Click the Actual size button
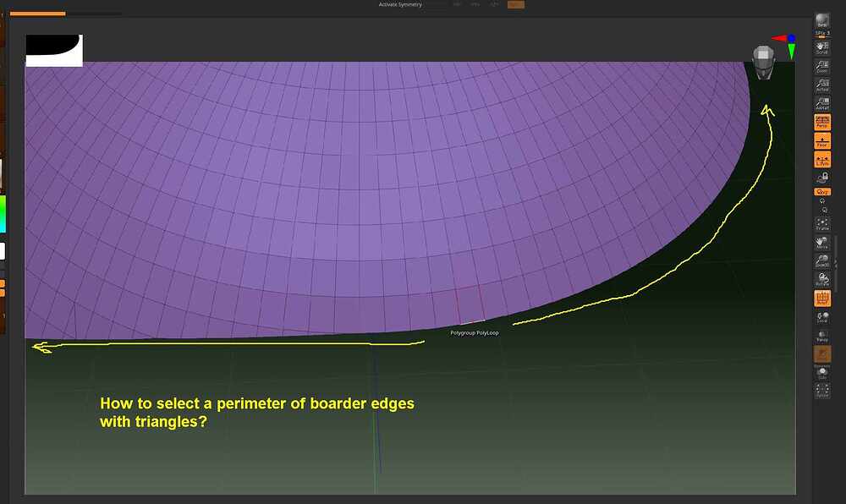The height and width of the screenshot is (504, 846). pos(821,85)
